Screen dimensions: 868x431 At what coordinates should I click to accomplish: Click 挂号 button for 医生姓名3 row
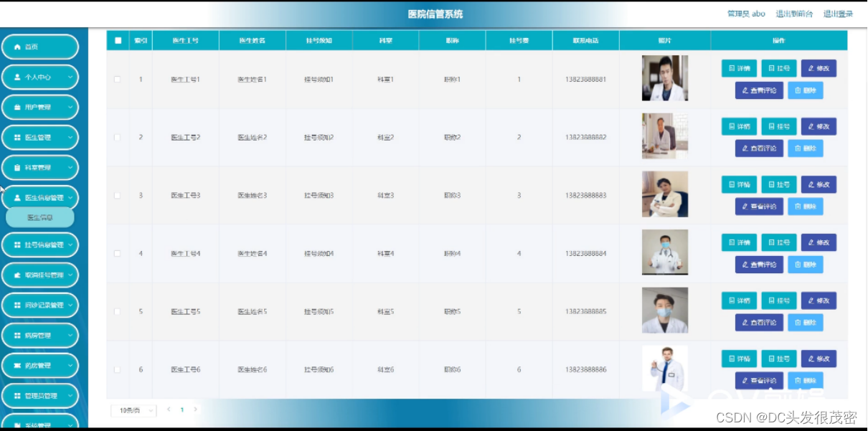click(x=778, y=184)
